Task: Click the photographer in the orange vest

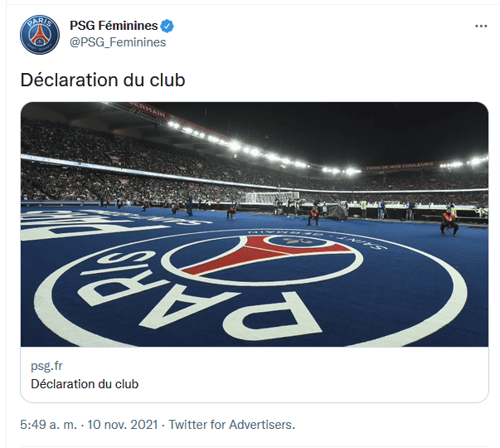Action: pos(449,222)
